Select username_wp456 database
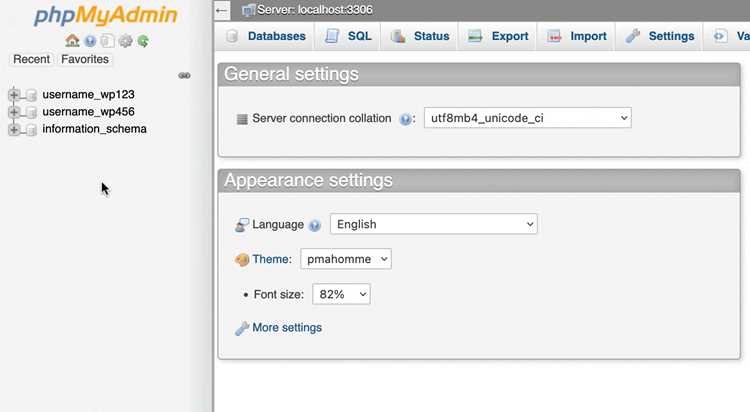Image resolution: width=750 pixels, height=412 pixels. (88, 112)
